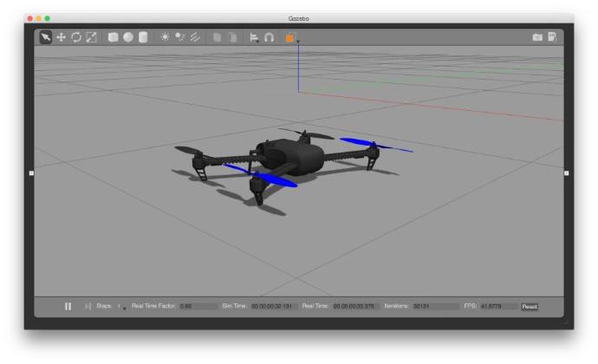This screenshot has width=598, height=364.
Task: Open the align tool dropdown
Action: 255,38
